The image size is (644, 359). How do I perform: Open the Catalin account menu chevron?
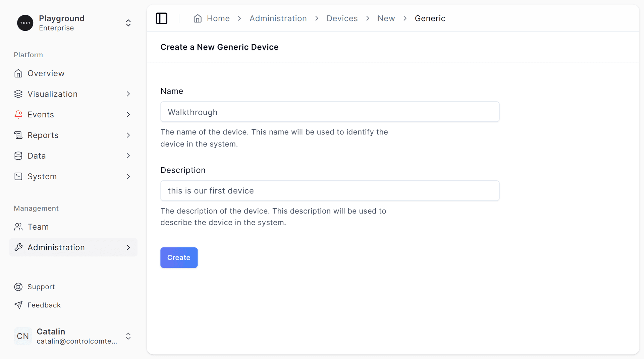[x=128, y=336]
